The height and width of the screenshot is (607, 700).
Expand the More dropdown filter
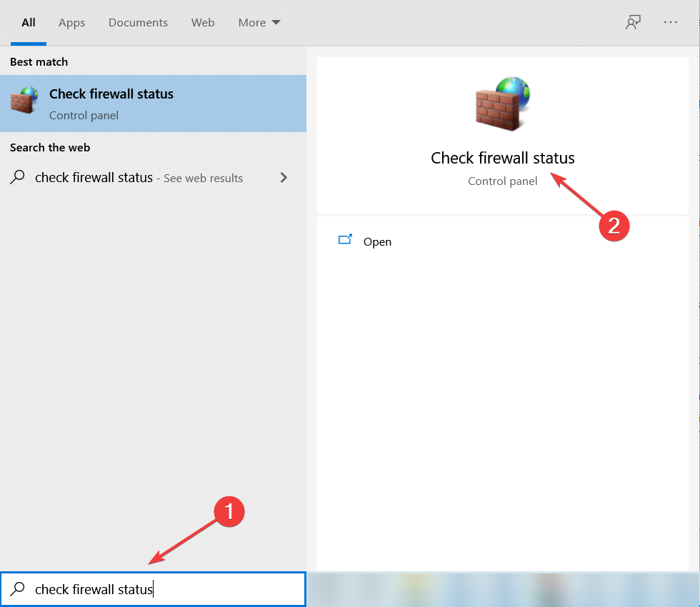point(259,23)
